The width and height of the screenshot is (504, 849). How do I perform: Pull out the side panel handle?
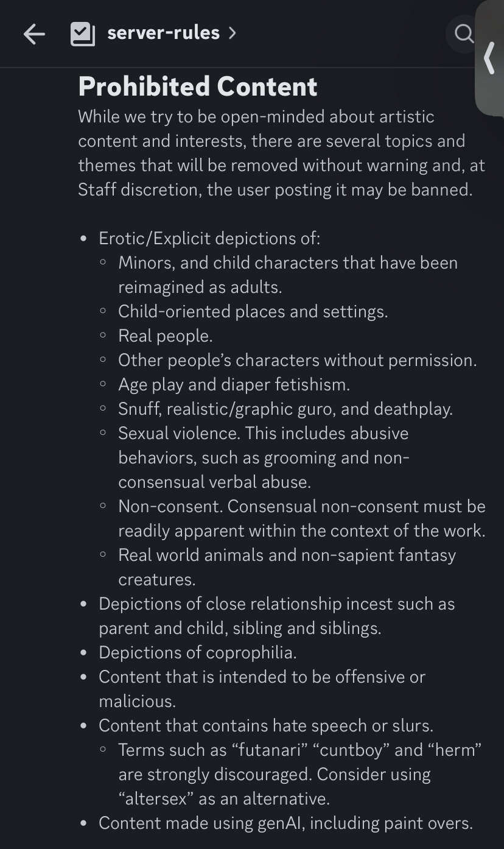489,59
